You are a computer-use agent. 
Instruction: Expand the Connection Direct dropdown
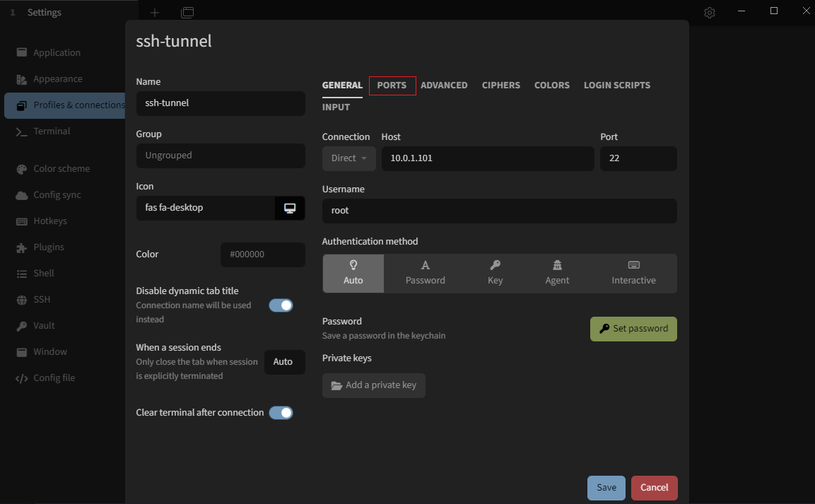348,158
